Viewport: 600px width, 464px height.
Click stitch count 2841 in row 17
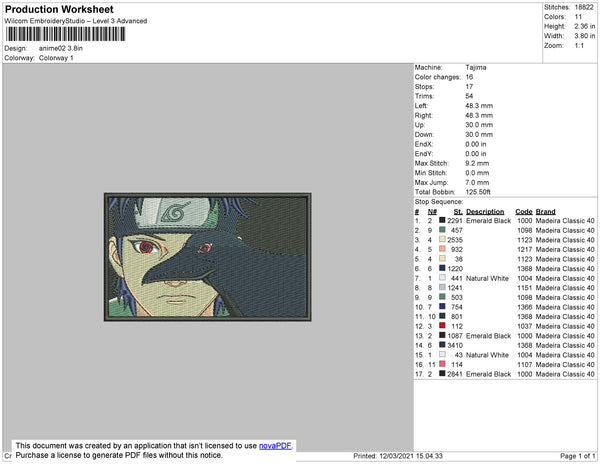pos(455,374)
